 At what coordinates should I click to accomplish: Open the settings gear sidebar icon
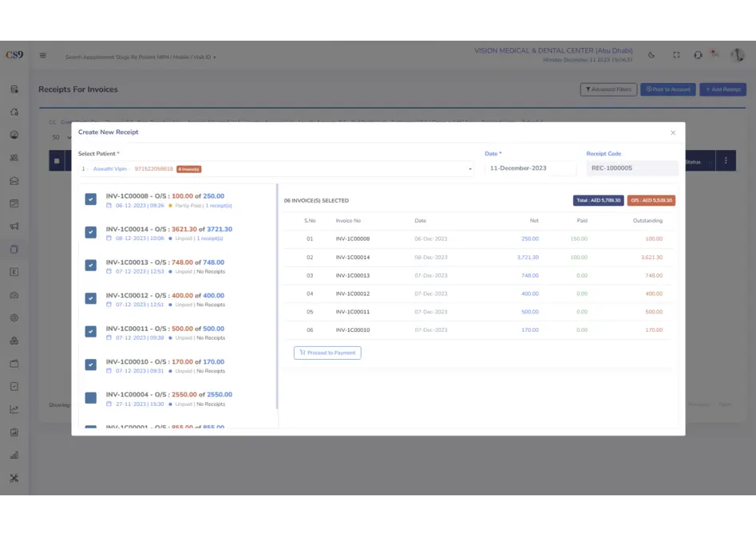point(14,317)
